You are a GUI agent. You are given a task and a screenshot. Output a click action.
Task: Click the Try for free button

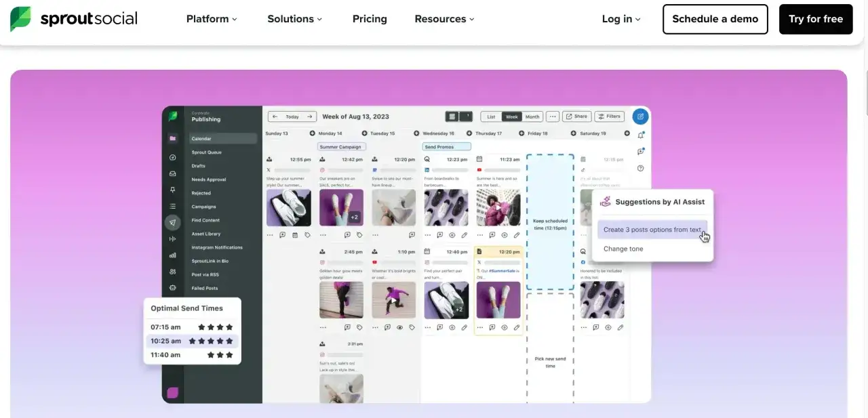pos(816,19)
